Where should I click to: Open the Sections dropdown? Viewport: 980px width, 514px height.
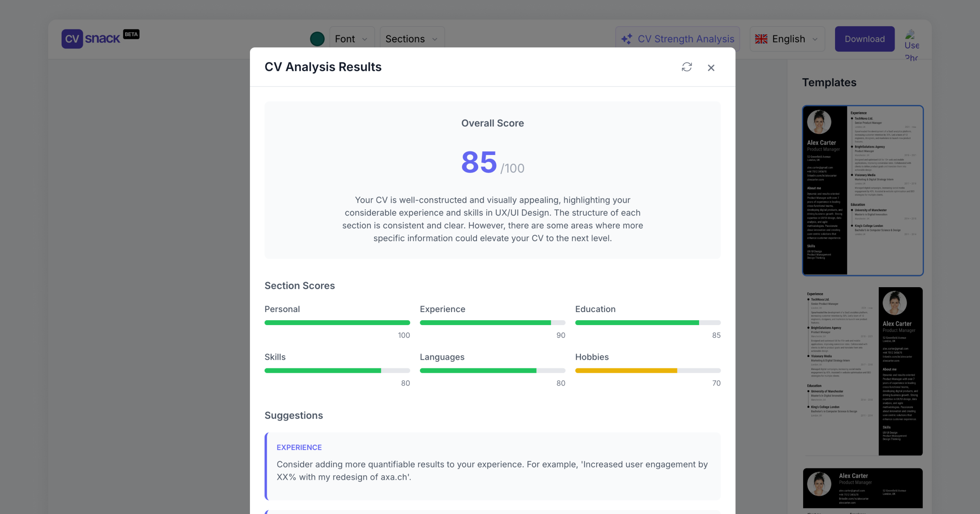point(412,39)
